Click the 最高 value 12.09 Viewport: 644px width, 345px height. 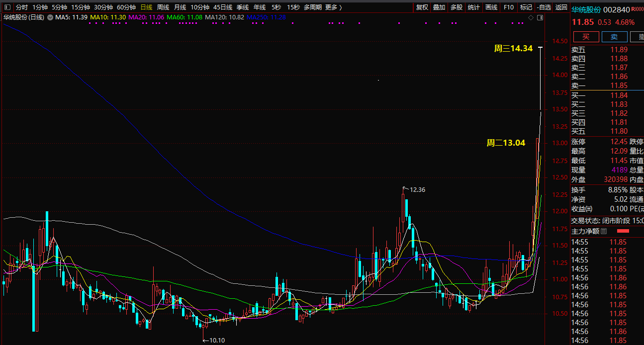(619, 151)
